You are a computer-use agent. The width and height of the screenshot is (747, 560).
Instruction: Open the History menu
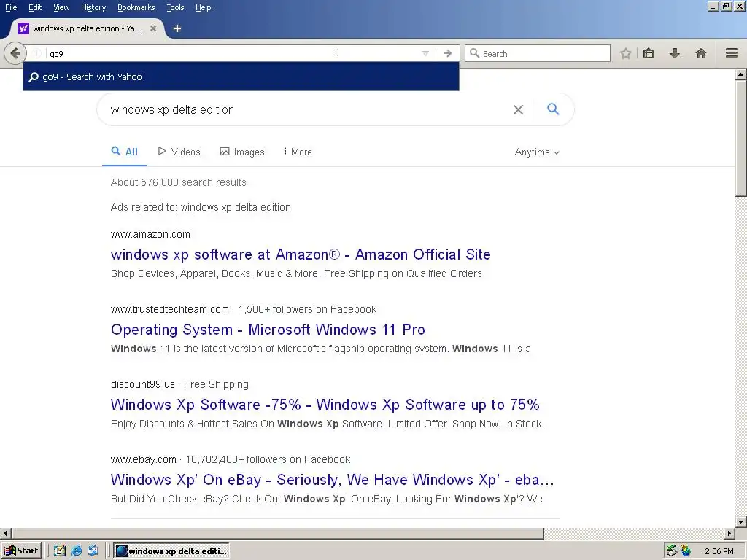[93, 7]
